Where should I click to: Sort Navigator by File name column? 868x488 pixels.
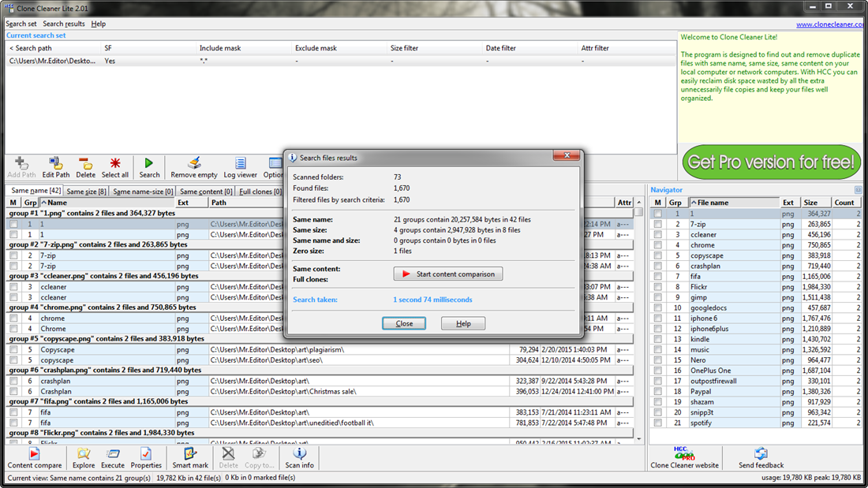click(735, 203)
